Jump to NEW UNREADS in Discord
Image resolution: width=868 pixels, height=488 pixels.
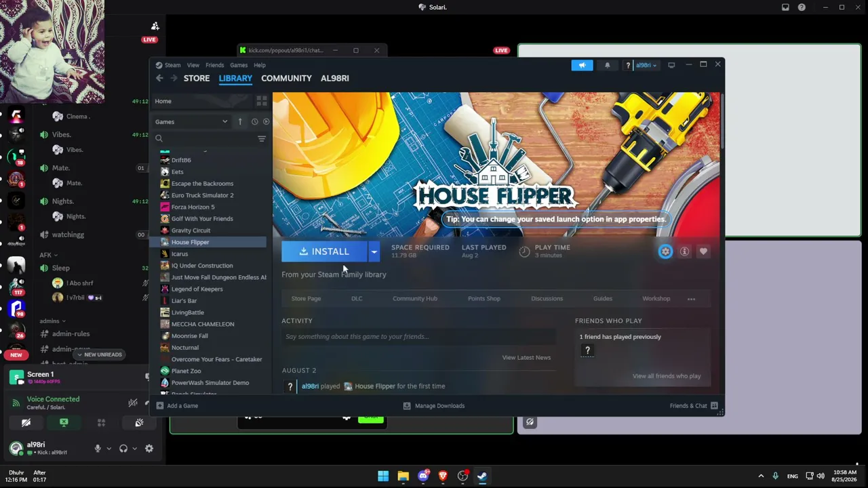pos(99,354)
